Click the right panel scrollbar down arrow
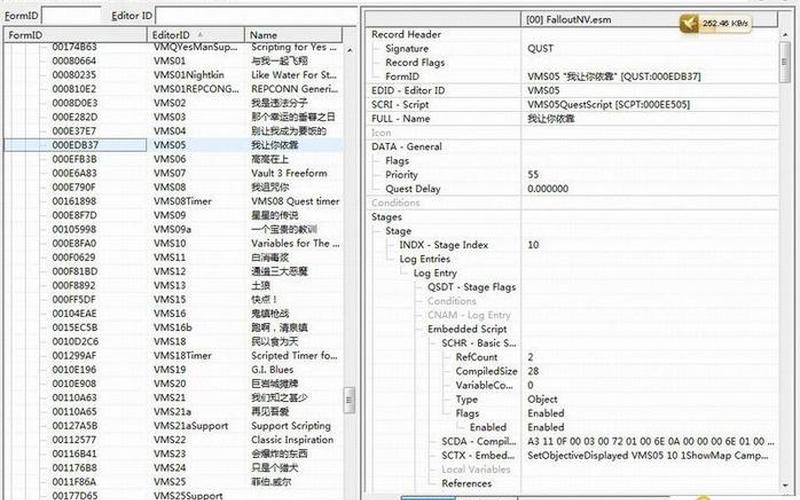Screen dimensions: 800x500 click(785, 483)
